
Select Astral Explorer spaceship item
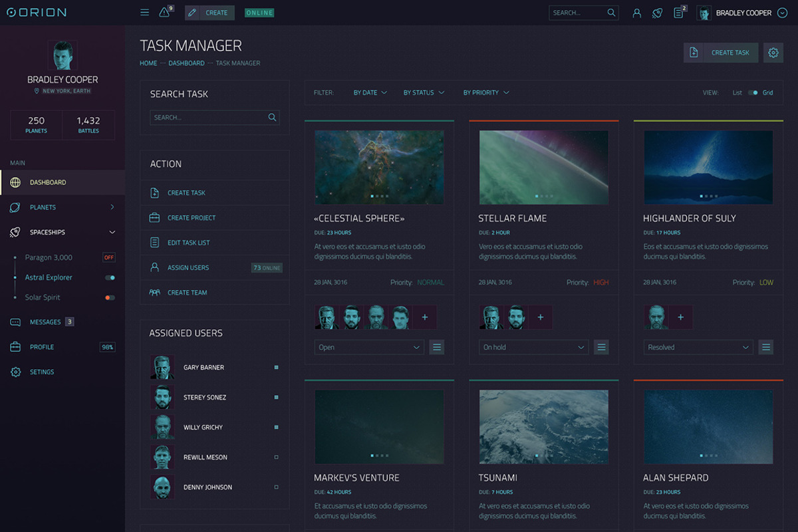(49, 277)
